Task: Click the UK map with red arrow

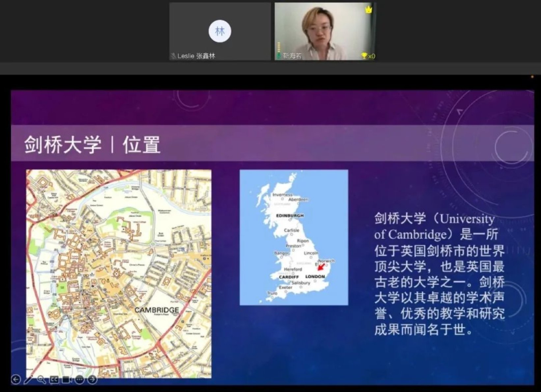Action: [x=294, y=237]
